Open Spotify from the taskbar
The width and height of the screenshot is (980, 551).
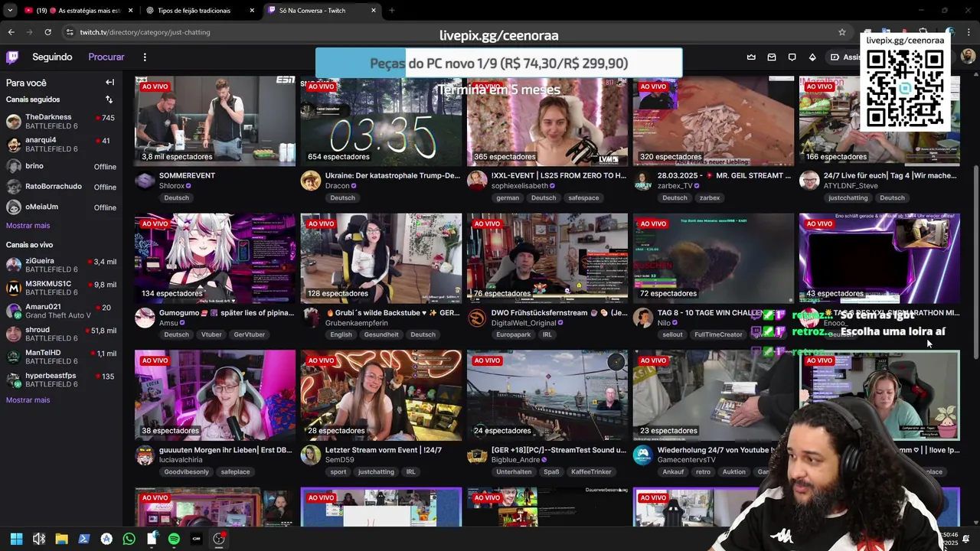pyautogui.click(x=174, y=539)
